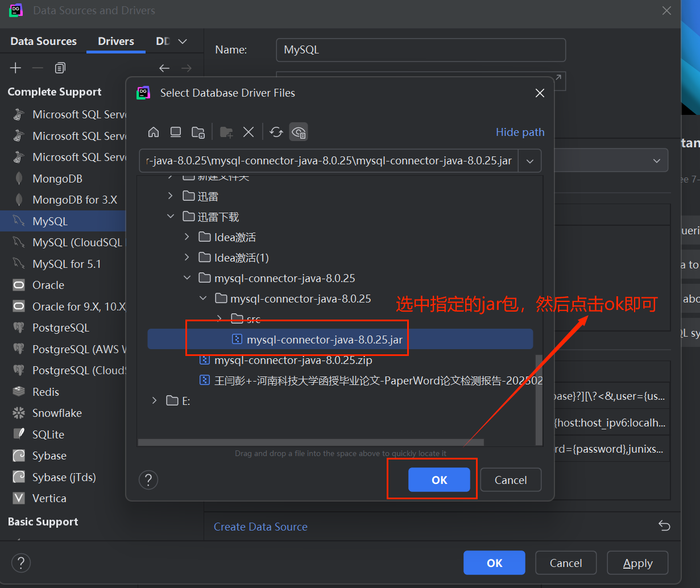Refresh the file tree listing
This screenshot has width=700, height=588.
click(x=276, y=132)
